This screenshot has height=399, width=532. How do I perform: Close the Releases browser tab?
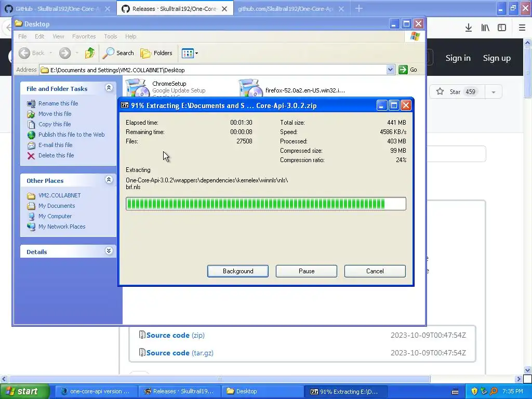click(224, 9)
